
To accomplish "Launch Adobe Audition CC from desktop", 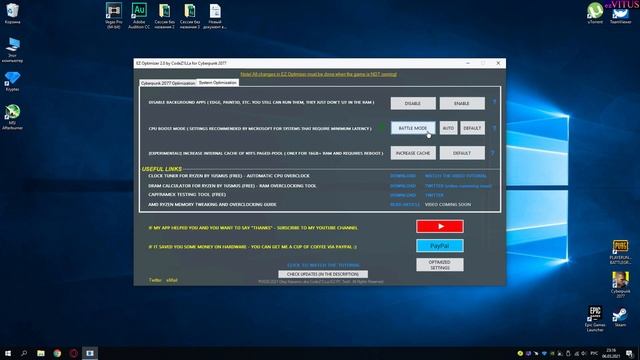I will point(139,16).
